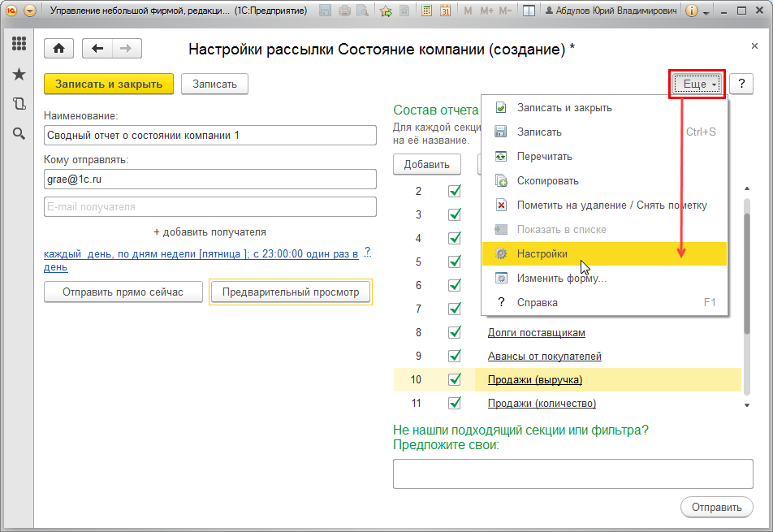Open the calculator icon in title bar
The image size is (773, 532).
click(426, 11)
